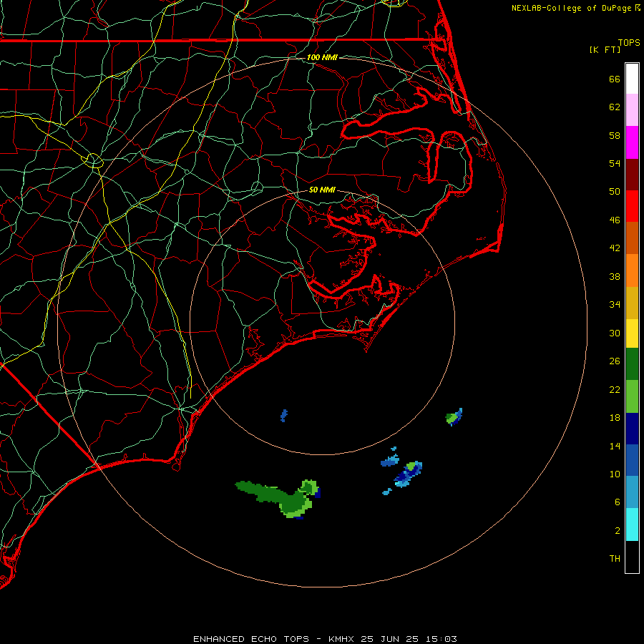Click the 6 legend value label

(618, 502)
